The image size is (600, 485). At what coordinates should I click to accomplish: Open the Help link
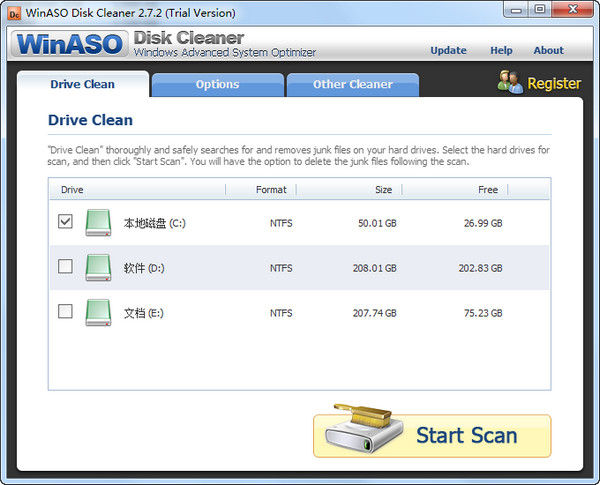point(501,51)
